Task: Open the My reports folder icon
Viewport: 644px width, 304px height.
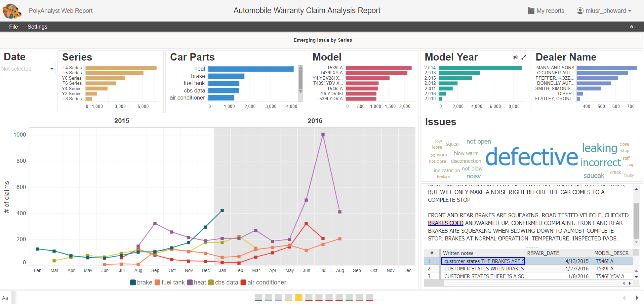Action: point(531,11)
